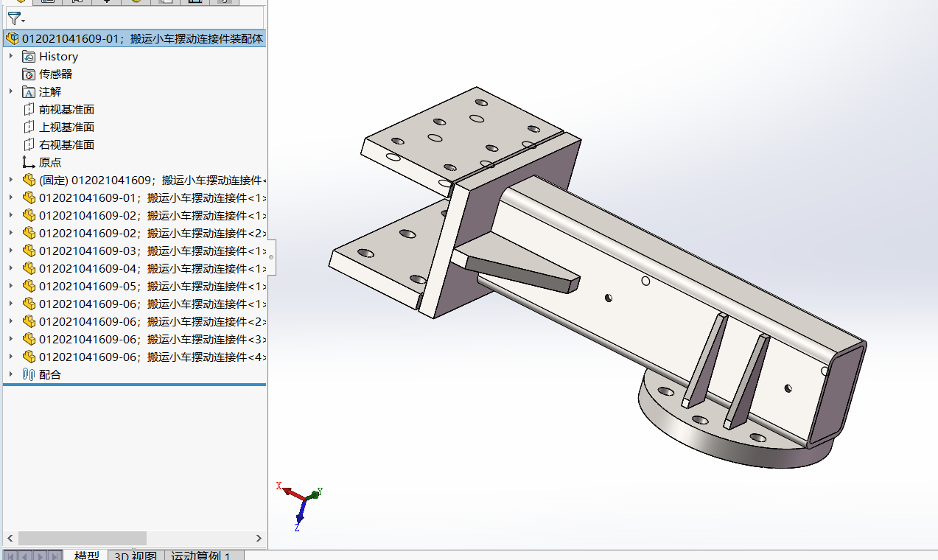938x560 pixels.
Task: Click the History folder icon
Action: (x=29, y=57)
